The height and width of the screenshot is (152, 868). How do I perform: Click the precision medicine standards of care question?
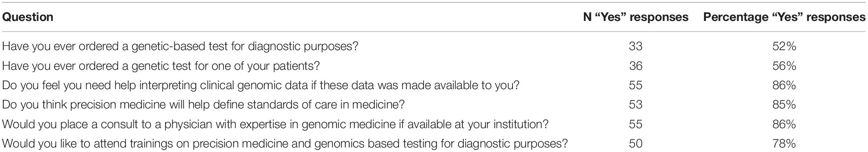[203, 105]
